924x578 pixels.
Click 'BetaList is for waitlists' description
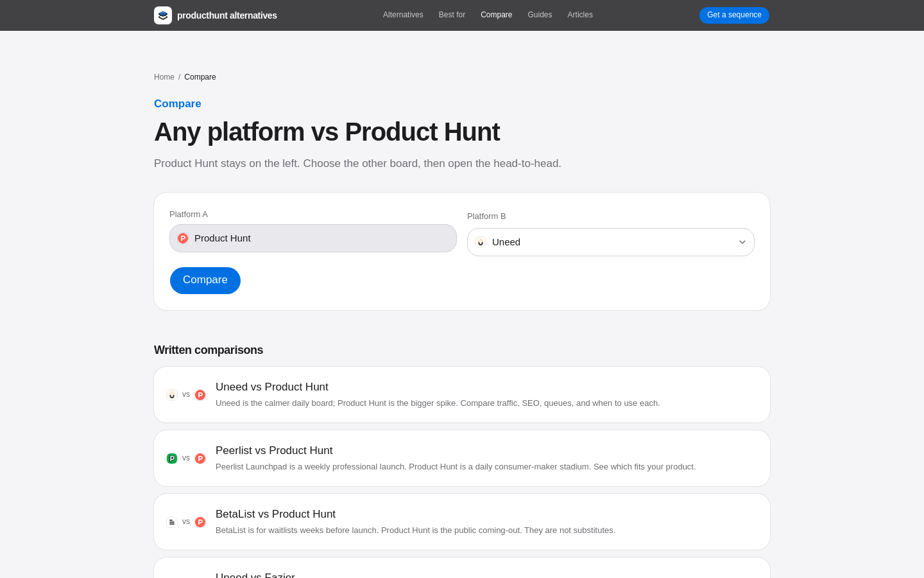point(415,530)
